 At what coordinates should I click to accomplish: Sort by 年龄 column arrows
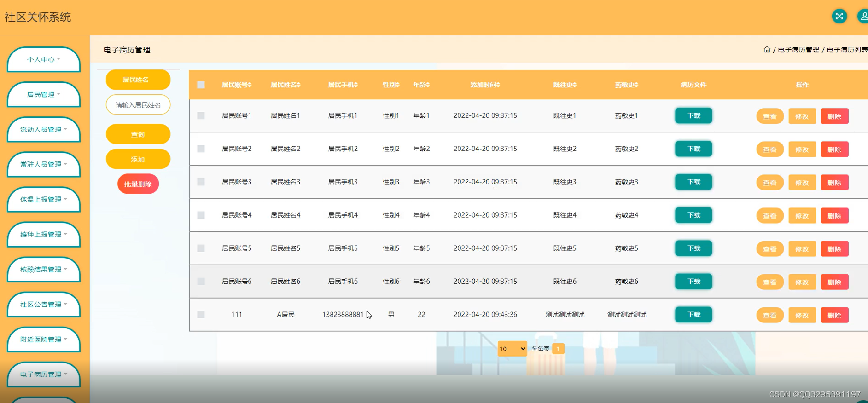tap(428, 85)
